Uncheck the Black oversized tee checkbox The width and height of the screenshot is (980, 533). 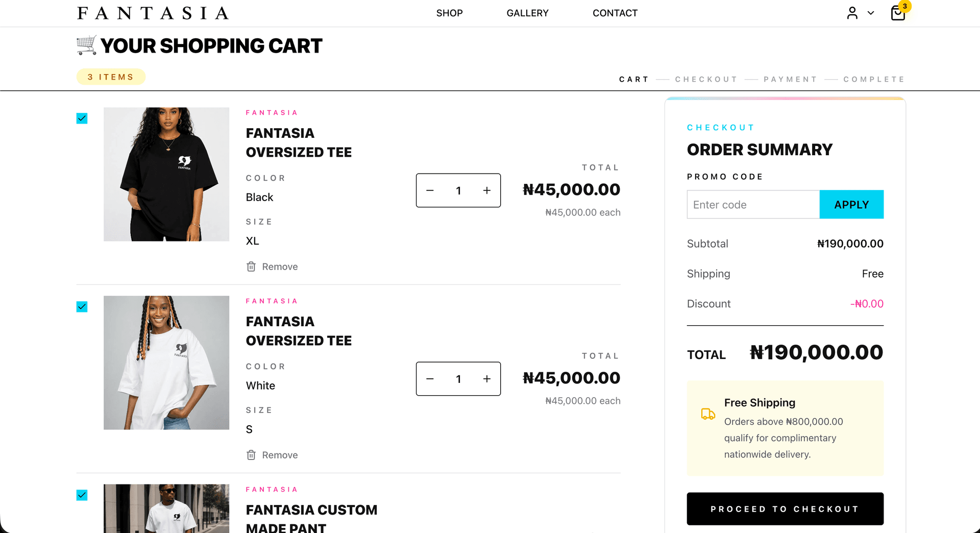pyautogui.click(x=82, y=118)
